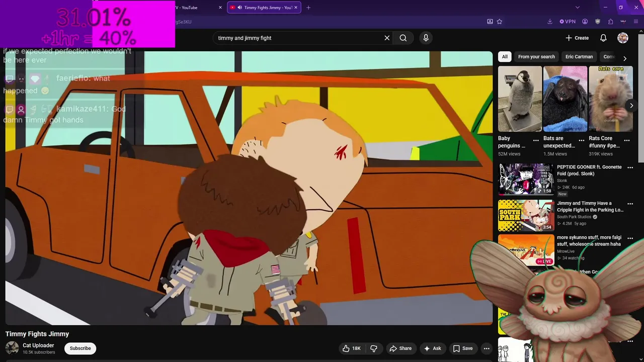Visit the 'South Park Studios' channel name

pos(574,217)
